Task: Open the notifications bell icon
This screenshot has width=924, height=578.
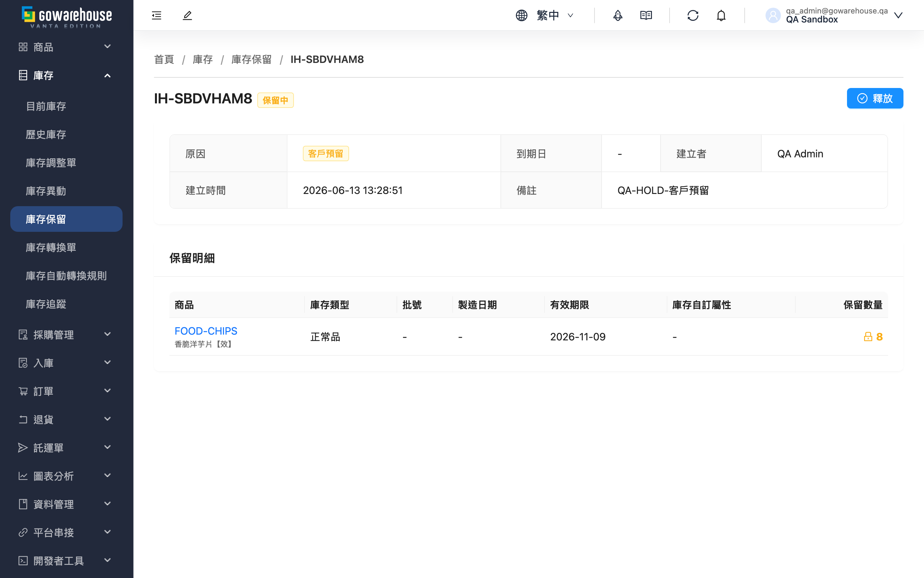Action: (721, 15)
